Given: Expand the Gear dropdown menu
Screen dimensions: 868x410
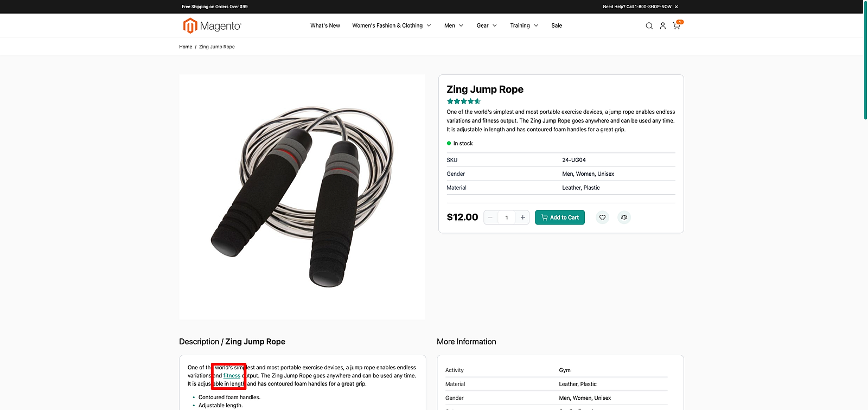Looking at the screenshot, I should pyautogui.click(x=487, y=25).
